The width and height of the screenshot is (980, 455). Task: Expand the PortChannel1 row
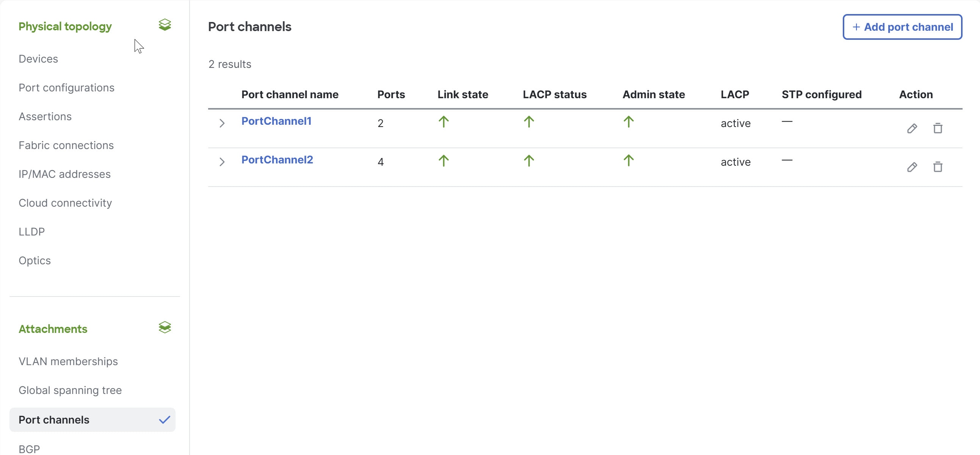[222, 123]
